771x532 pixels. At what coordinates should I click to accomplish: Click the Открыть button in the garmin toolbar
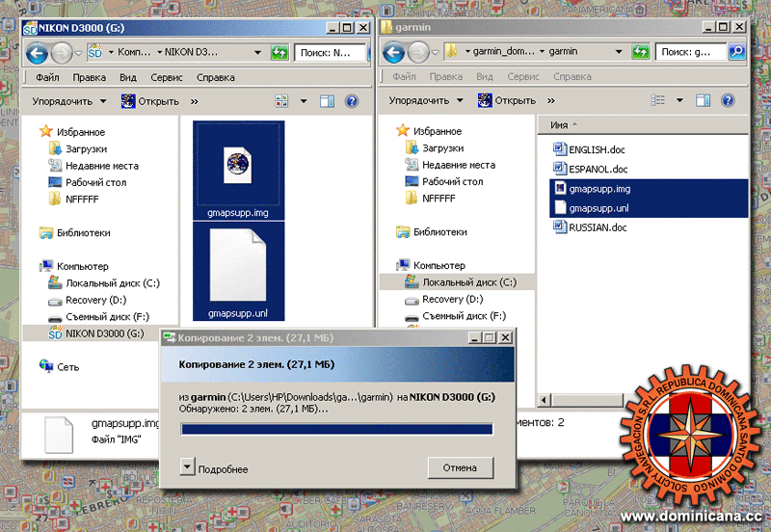[507, 100]
